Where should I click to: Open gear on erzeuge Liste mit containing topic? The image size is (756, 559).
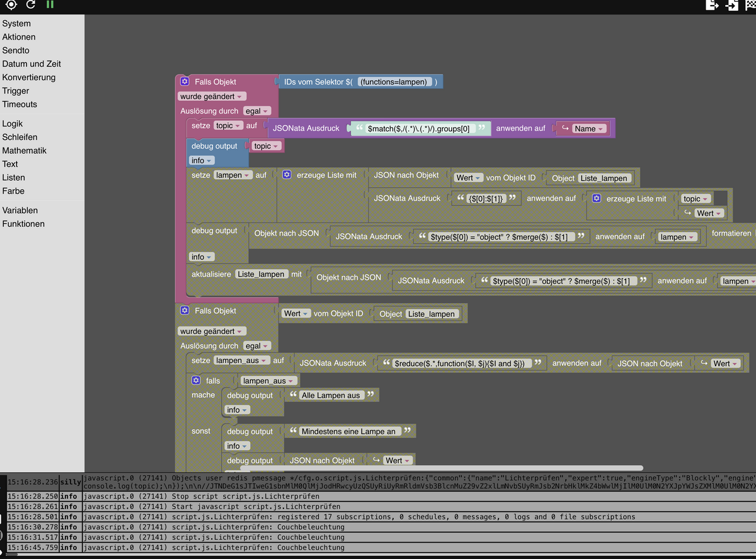tap(597, 199)
